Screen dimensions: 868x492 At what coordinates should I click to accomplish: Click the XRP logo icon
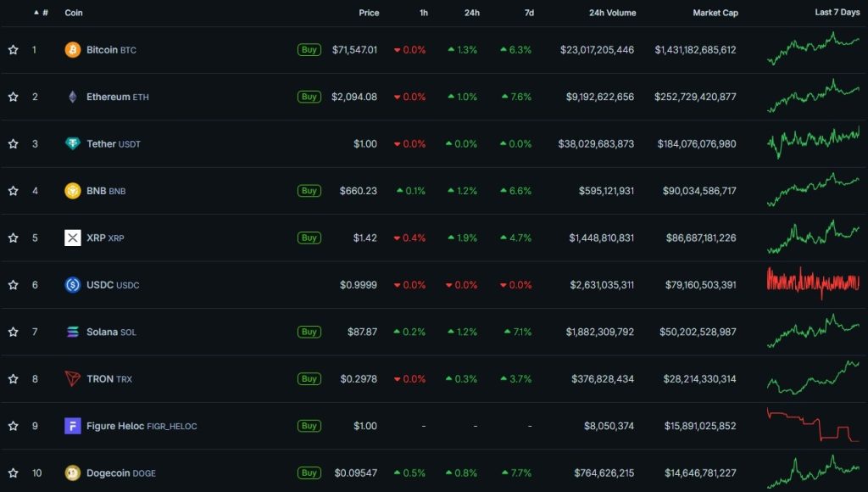click(73, 238)
